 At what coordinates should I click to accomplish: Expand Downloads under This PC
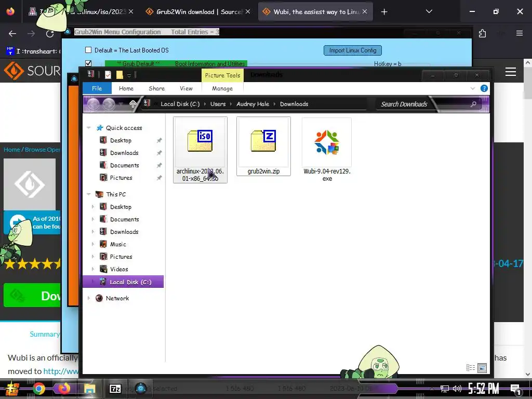[93, 232]
